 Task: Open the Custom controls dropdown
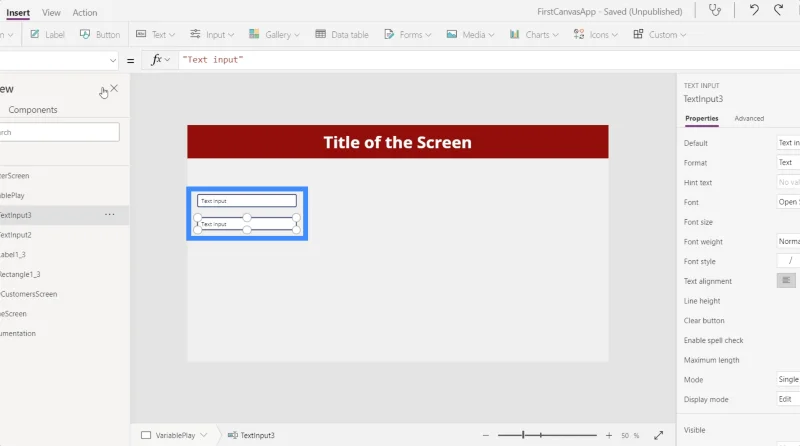coord(660,35)
